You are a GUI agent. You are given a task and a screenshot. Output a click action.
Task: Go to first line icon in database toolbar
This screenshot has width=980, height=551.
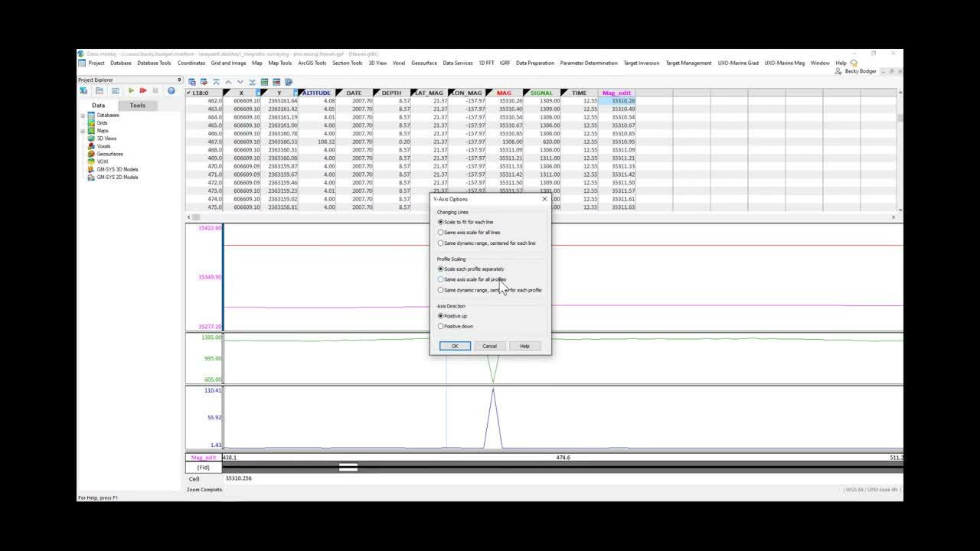click(216, 82)
